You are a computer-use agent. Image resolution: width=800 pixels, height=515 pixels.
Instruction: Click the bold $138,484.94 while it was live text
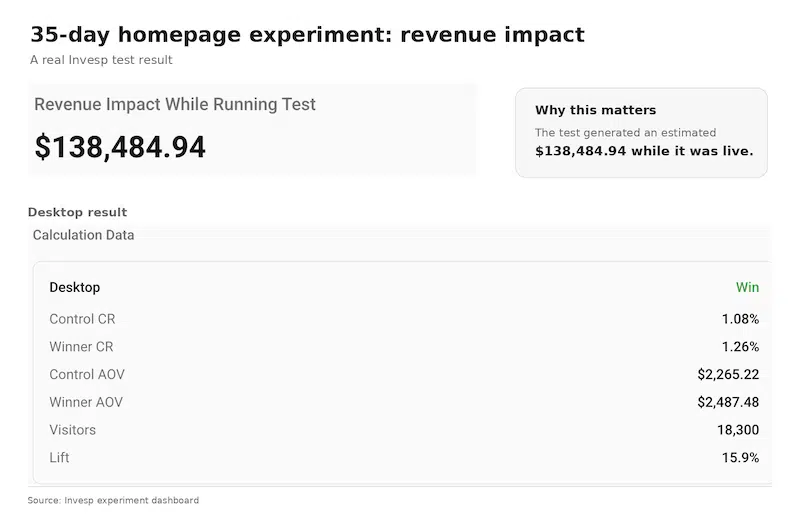(x=644, y=151)
